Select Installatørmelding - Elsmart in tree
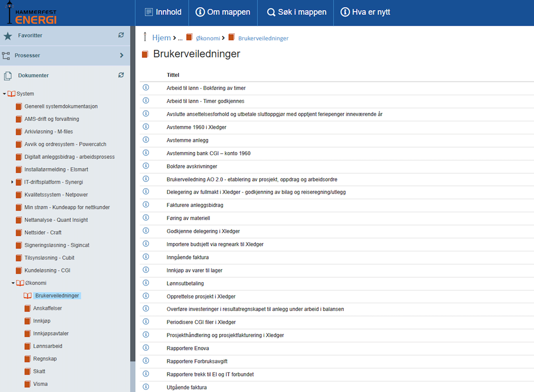 pos(56,169)
